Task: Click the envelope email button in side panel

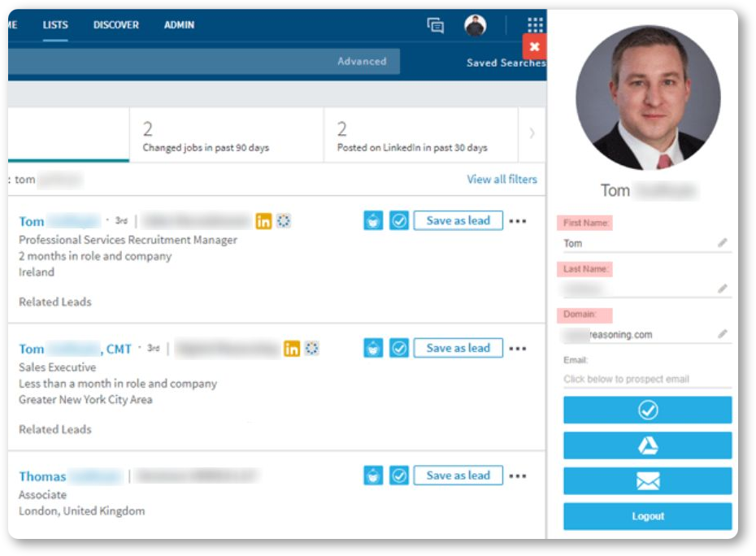Action: (648, 481)
